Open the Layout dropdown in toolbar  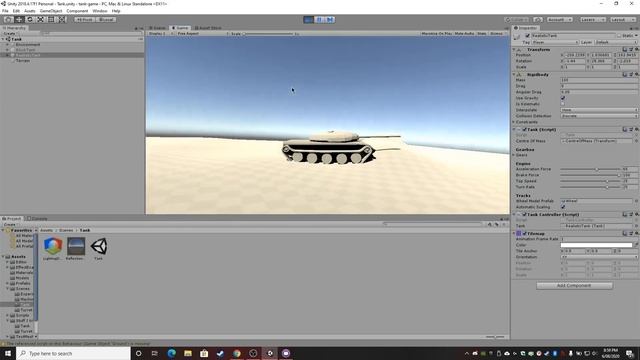(622, 20)
